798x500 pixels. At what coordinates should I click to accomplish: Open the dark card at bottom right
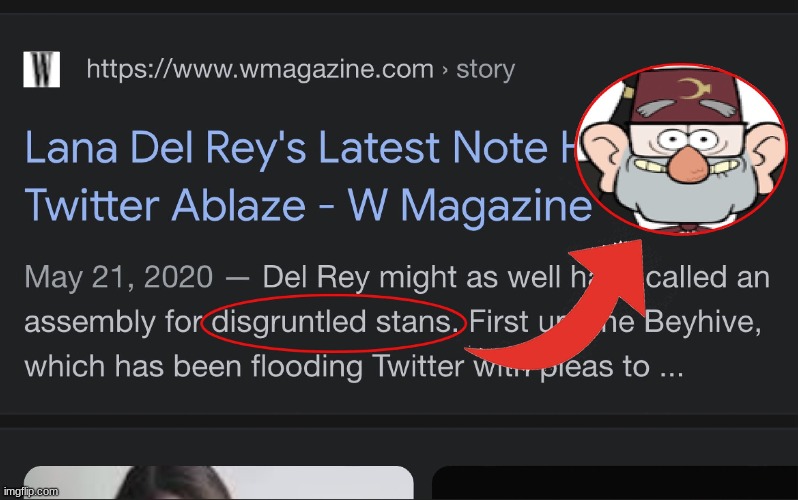(x=615, y=483)
